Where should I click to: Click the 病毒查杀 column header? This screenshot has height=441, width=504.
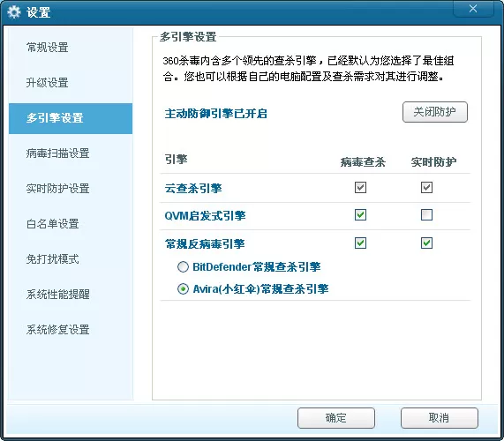(363, 162)
